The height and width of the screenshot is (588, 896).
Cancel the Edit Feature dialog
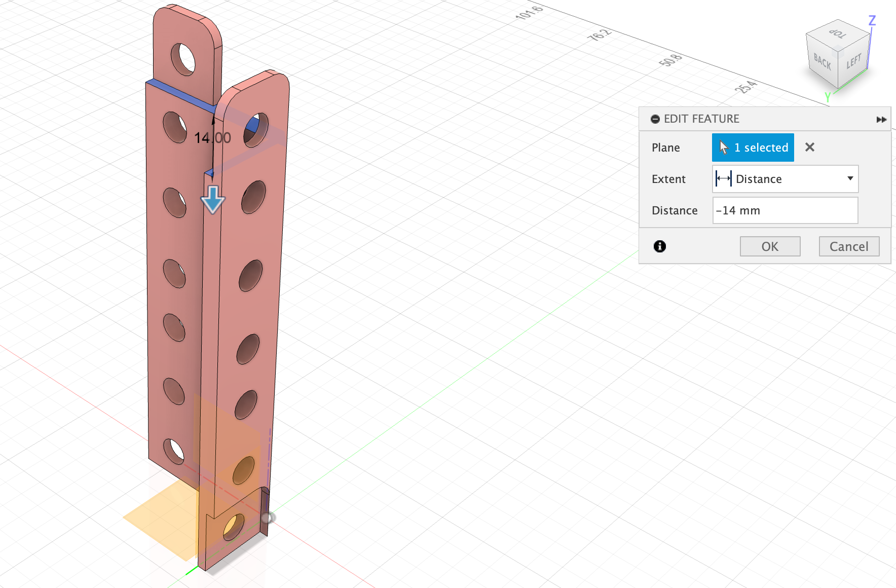[x=849, y=246]
